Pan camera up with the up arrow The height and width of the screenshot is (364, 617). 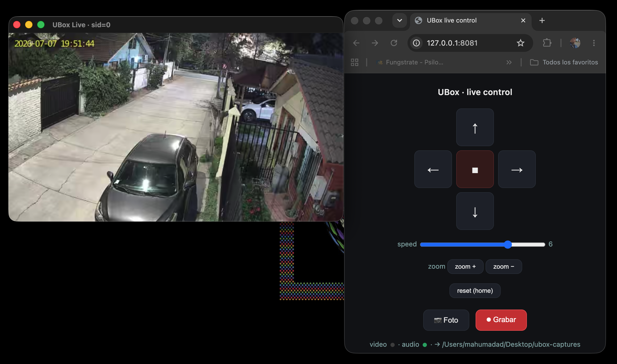pyautogui.click(x=475, y=127)
